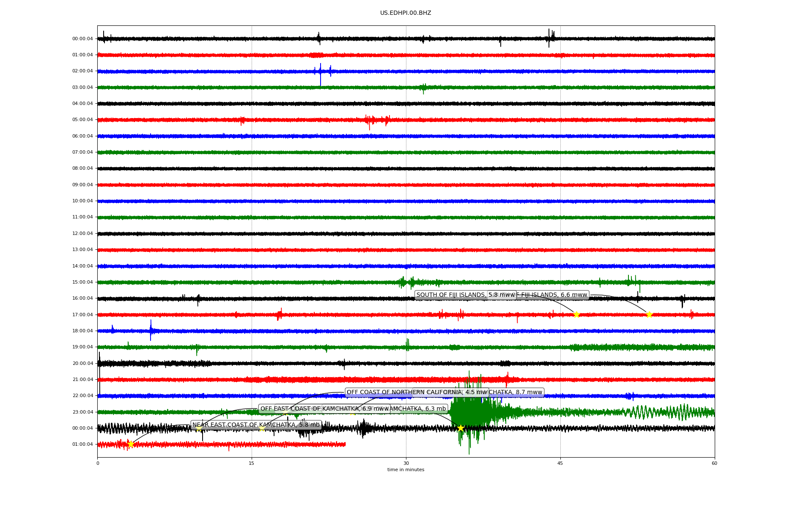The height and width of the screenshot is (508, 812).
Task: Click the 07:00:04 time label
Action: [x=82, y=152]
